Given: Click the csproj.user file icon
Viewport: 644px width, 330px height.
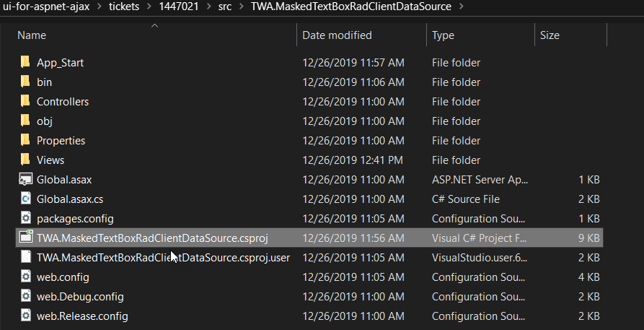Looking at the screenshot, I should pyautogui.click(x=25, y=257).
